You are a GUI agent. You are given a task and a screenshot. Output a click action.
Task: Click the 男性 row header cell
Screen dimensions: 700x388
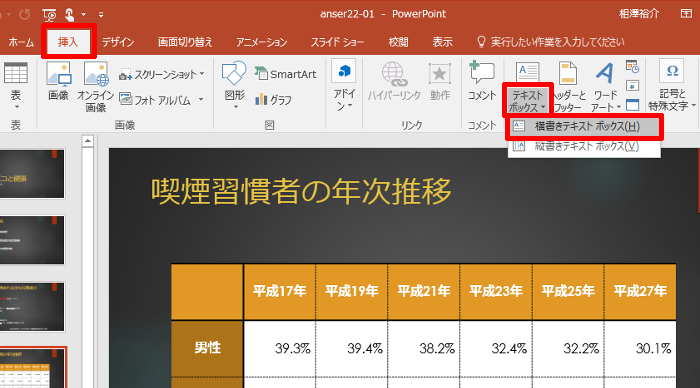[x=208, y=348]
